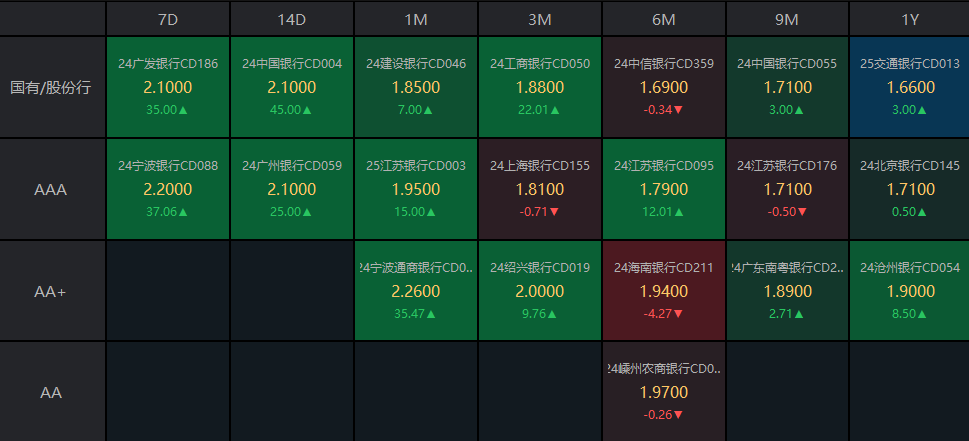Select the 24绍兴银行CD019 cell

point(540,291)
